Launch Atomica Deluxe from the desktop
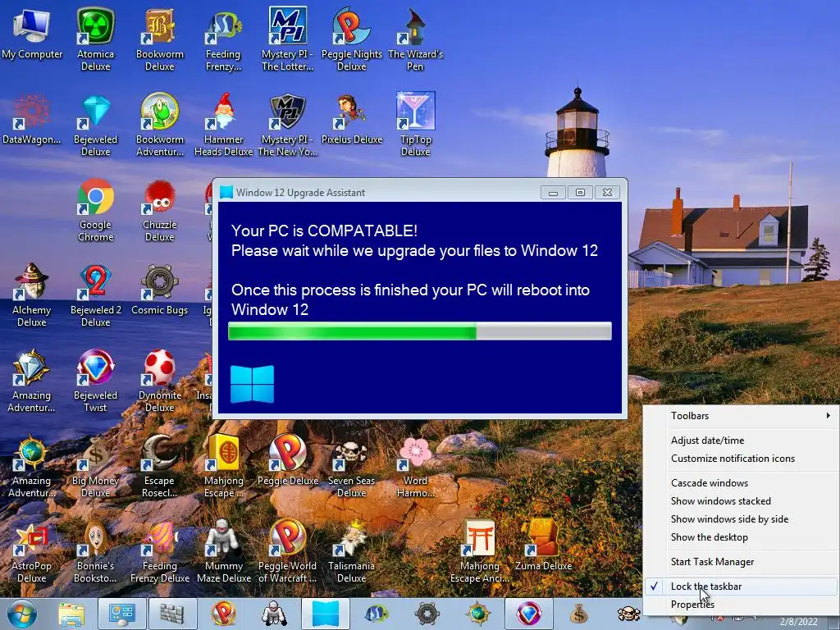The height and width of the screenshot is (630, 840). [95, 39]
